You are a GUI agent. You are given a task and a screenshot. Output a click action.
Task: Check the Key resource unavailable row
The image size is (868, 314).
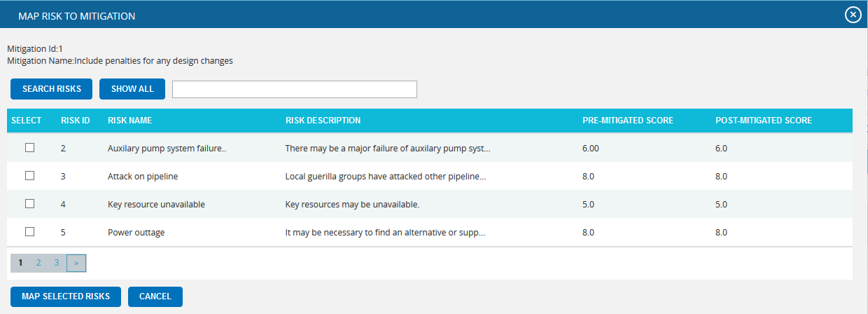[29, 204]
